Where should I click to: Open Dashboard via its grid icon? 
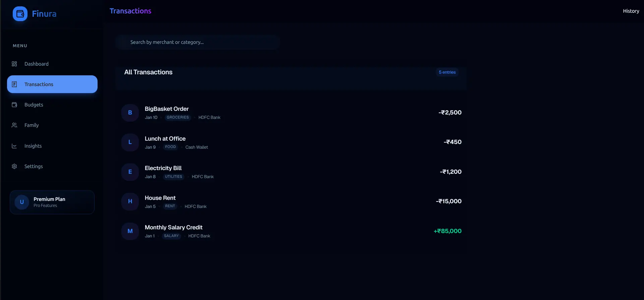pyautogui.click(x=14, y=64)
